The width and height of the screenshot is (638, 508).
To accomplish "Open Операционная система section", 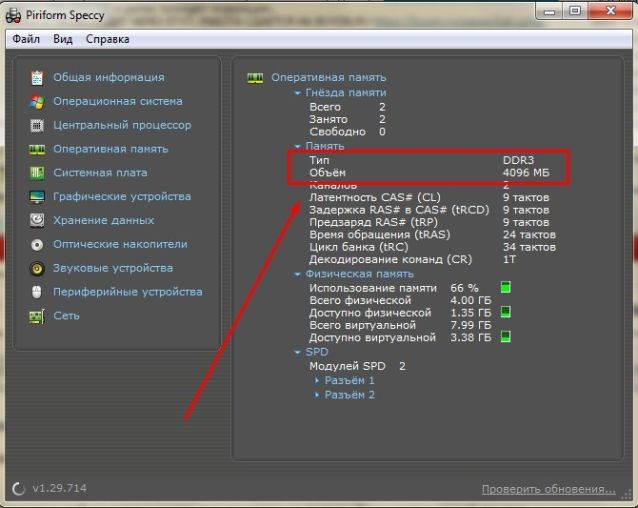I will point(118,101).
